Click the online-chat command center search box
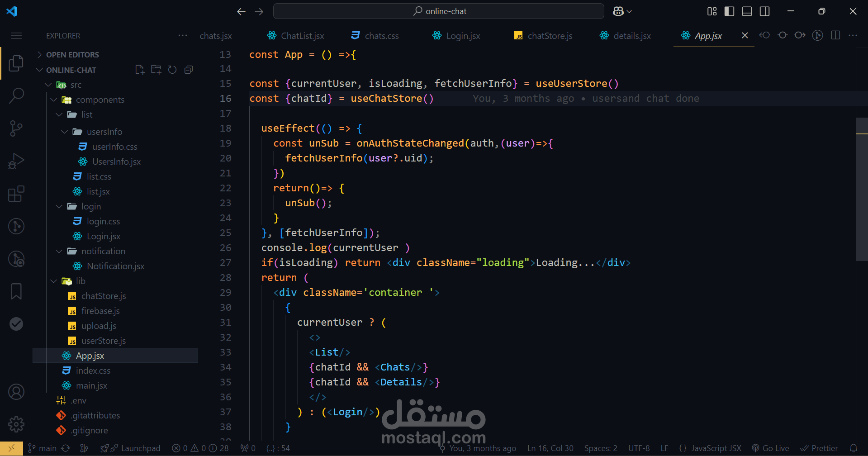 439,11
